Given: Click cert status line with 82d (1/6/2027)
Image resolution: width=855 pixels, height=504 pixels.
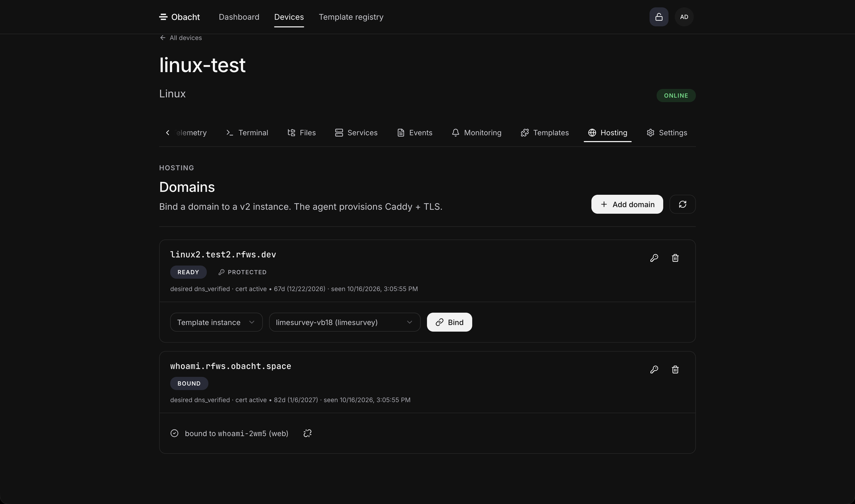Looking at the screenshot, I should click(290, 400).
